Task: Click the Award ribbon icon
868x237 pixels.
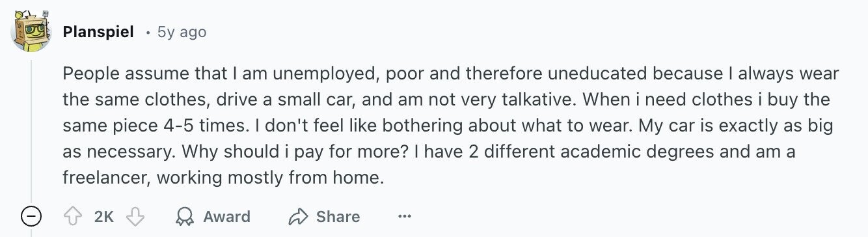Action: (x=185, y=216)
